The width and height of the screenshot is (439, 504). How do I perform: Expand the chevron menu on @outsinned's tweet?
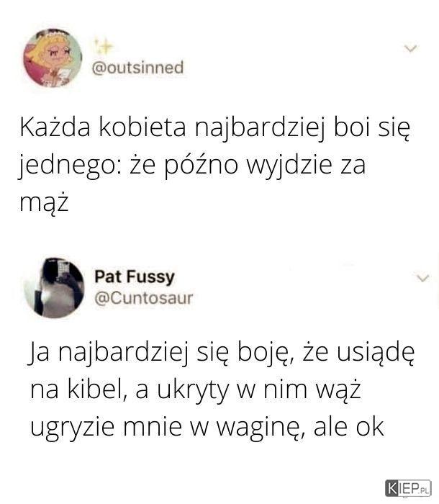pos(410,48)
